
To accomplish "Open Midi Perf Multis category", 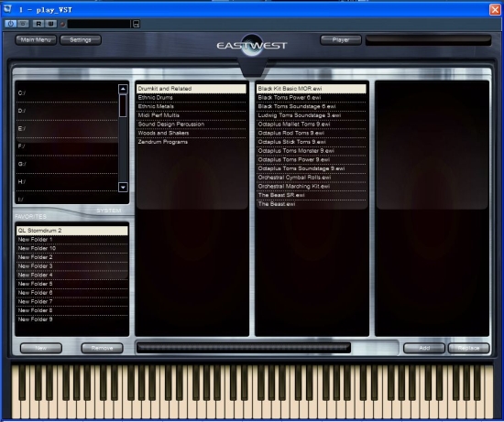I will click(192, 115).
